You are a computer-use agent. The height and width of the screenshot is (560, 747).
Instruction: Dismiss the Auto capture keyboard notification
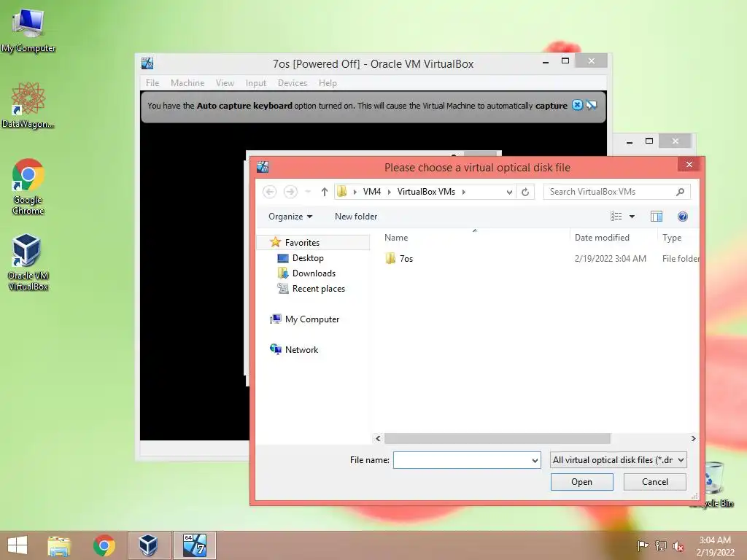pyautogui.click(x=577, y=105)
